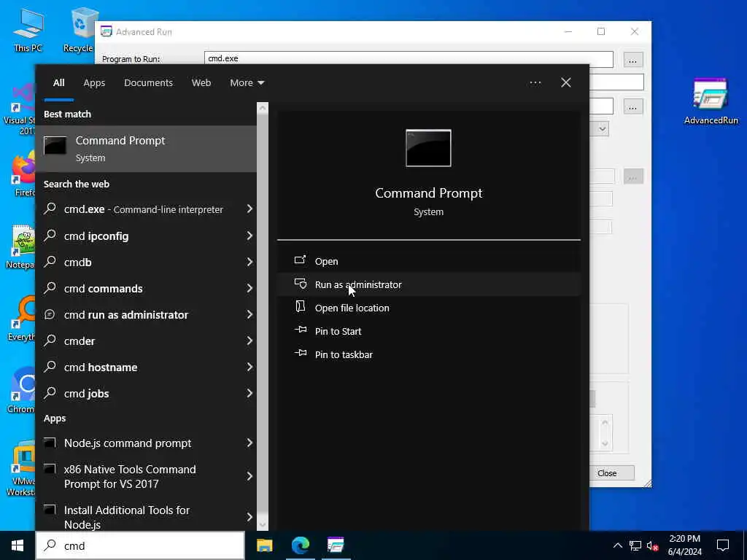
Task: Choose Pin to Start
Action: [428, 331]
